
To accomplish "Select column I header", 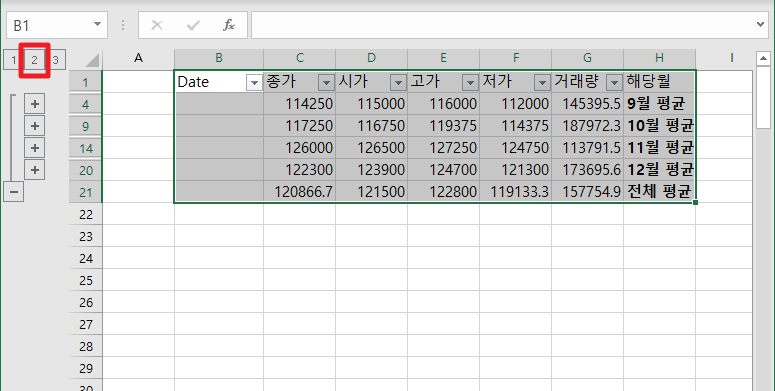I will [724, 59].
